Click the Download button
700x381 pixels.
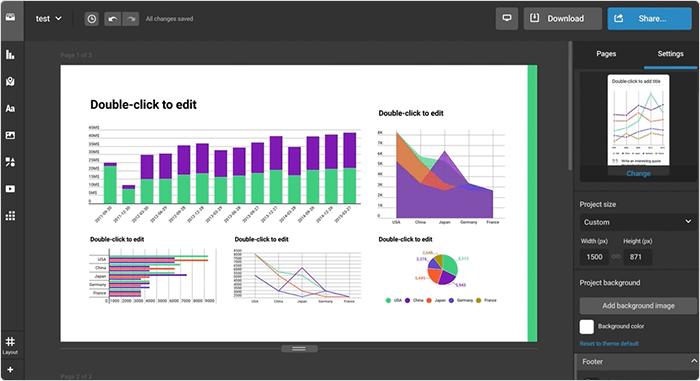point(562,18)
